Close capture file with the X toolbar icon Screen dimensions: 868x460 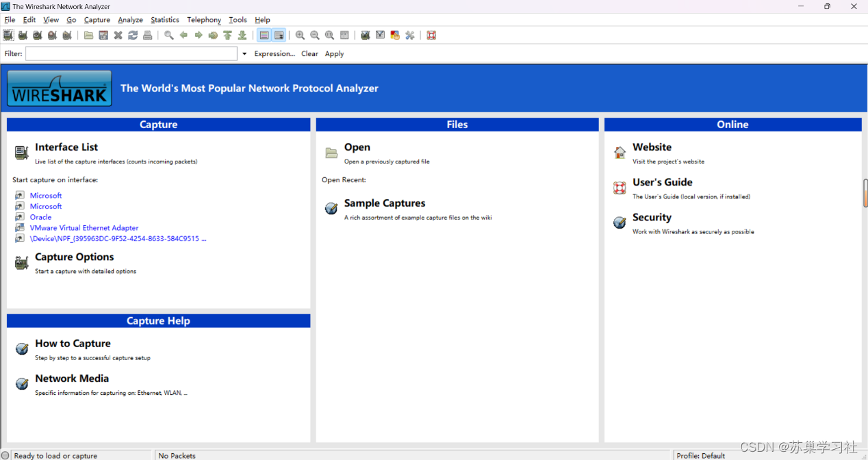(x=118, y=35)
